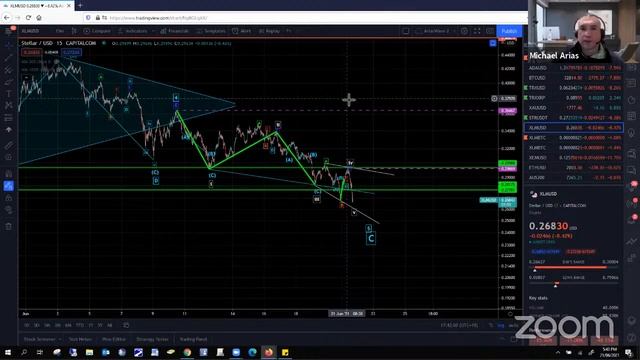Screen dimensions: 640x360
Task: Select XLMUSD highlighted watchlist row
Action: [574, 128]
